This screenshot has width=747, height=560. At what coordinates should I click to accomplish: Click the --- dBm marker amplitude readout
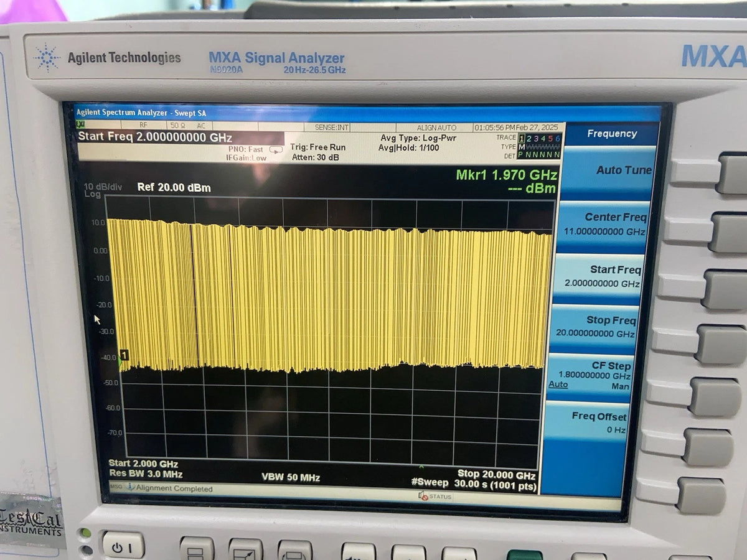pyautogui.click(x=532, y=188)
